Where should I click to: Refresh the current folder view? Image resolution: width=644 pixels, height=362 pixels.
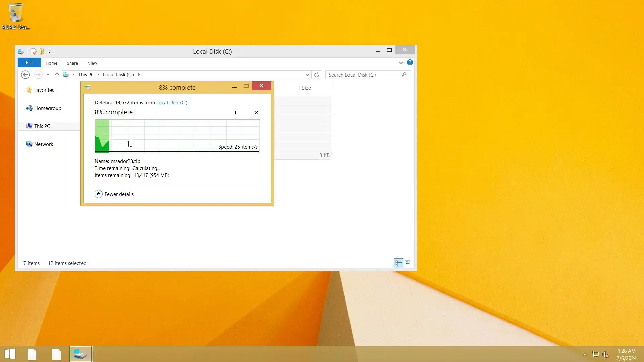point(317,75)
